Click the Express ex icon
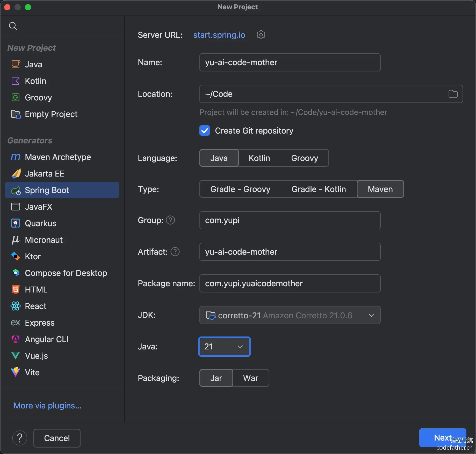The image size is (476, 454). pyautogui.click(x=16, y=323)
